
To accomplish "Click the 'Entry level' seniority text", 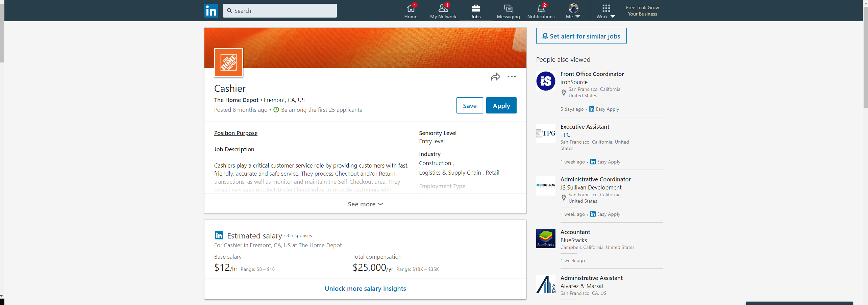I will coord(432,141).
